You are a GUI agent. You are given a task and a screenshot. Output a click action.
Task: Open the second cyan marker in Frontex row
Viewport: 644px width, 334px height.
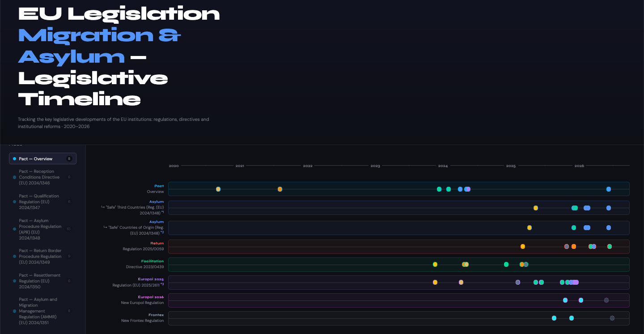coord(572,318)
